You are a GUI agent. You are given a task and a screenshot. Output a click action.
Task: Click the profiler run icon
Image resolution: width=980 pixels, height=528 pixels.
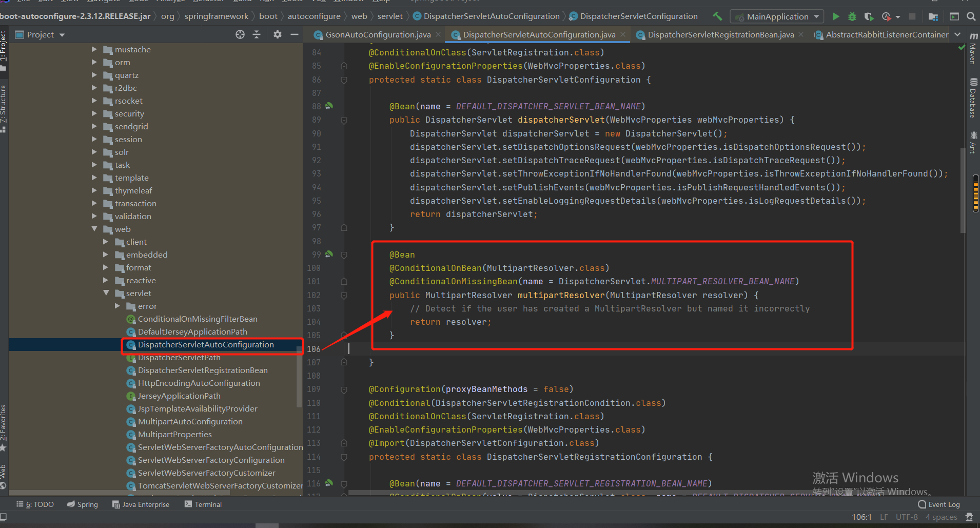click(x=886, y=16)
